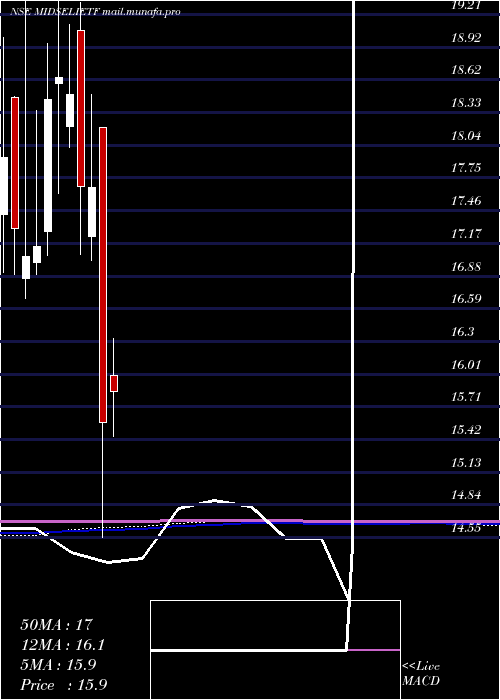Click the 15.13 price axis label
The height and width of the screenshot is (700, 500).
click(466, 462)
